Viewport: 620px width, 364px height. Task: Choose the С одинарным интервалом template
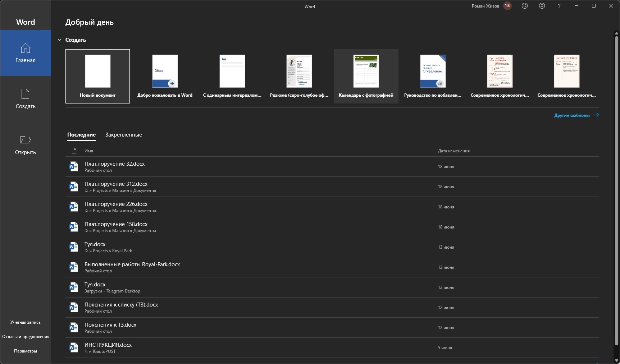click(x=232, y=76)
